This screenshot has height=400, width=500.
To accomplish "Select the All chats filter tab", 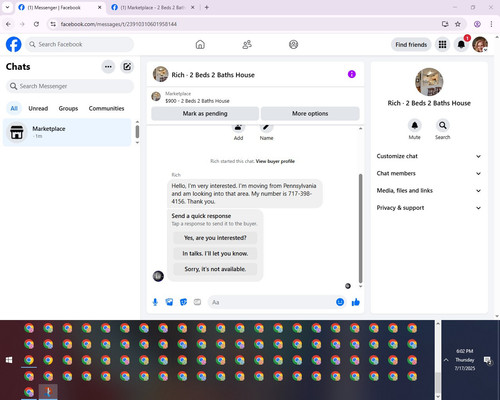I will (14, 108).
